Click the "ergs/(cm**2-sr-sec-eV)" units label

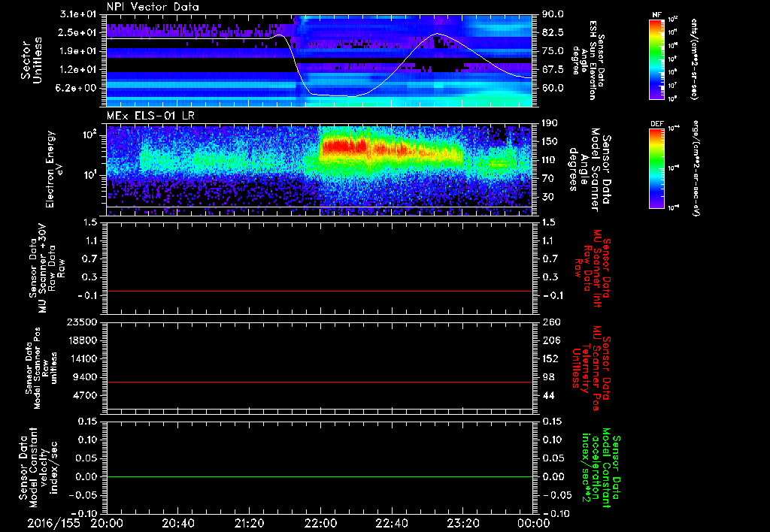(696, 168)
